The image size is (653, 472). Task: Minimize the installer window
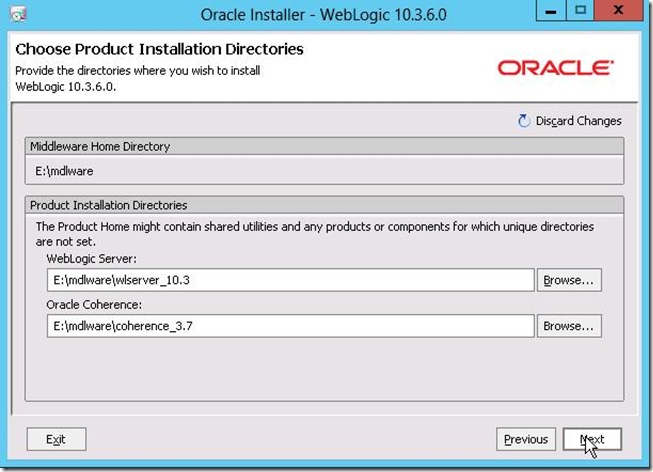tap(551, 10)
